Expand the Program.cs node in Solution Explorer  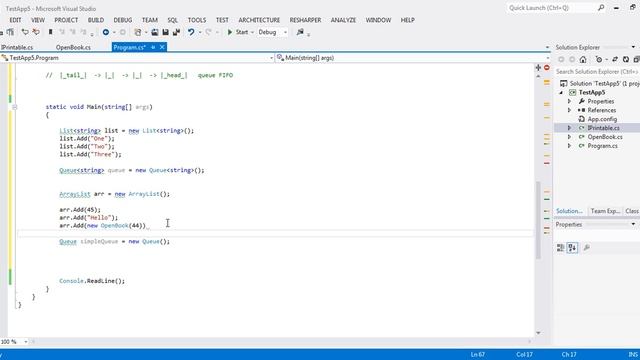tap(569, 146)
